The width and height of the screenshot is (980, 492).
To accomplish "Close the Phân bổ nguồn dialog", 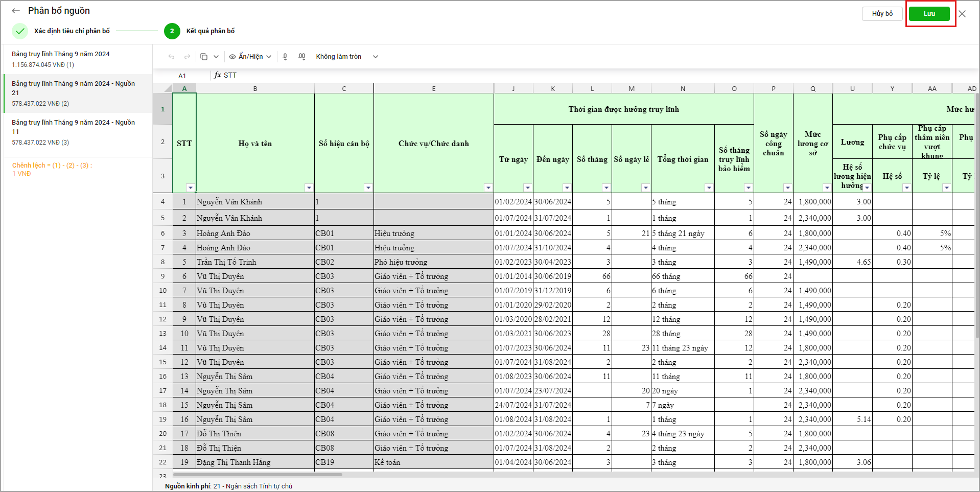I will click(x=962, y=14).
